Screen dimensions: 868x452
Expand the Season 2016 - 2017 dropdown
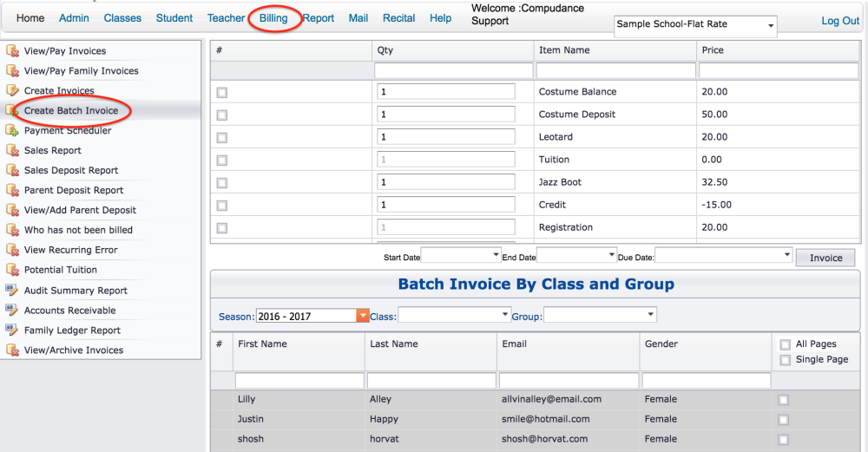[x=362, y=315]
